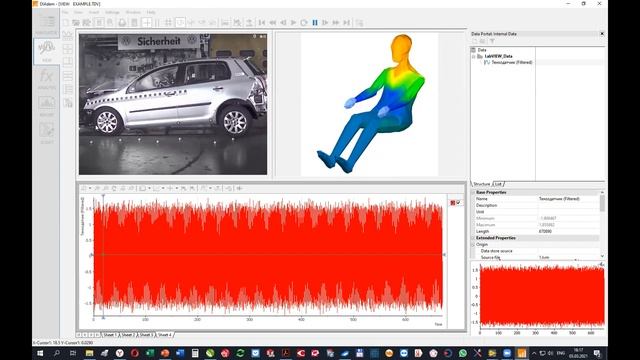The width and height of the screenshot is (640, 360).
Task: Select the Data root node in Data Portal
Action: tap(482, 50)
